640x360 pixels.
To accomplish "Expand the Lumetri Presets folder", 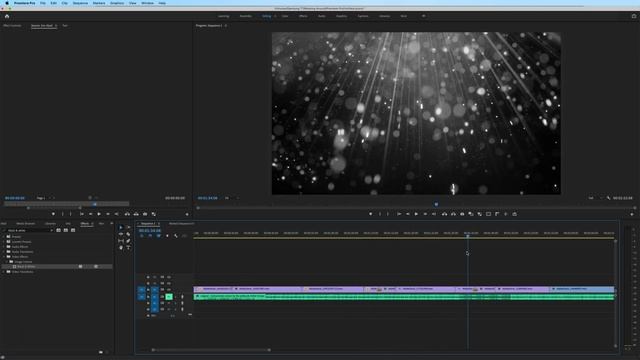I will pyautogui.click(x=4, y=242).
